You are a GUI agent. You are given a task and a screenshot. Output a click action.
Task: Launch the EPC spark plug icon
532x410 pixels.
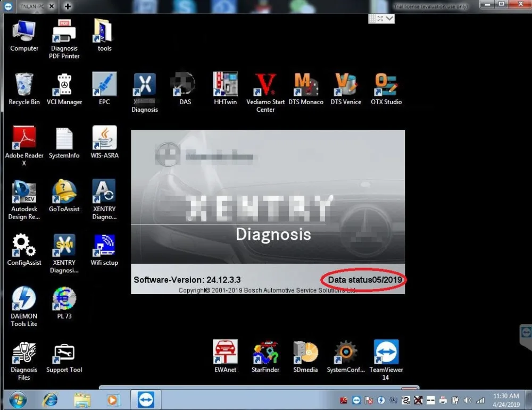(x=104, y=89)
